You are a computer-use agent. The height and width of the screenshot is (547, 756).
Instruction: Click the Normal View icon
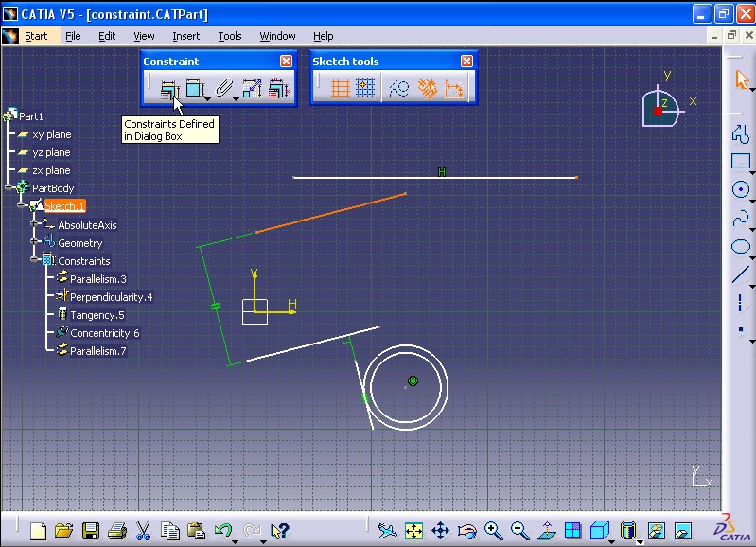[x=547, y=531]
